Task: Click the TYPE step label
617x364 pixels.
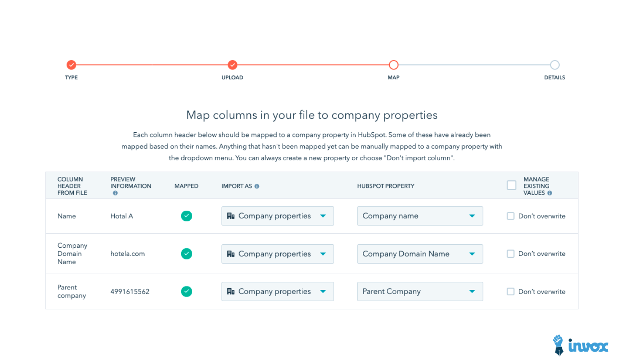Action: [x=71, y=78]
